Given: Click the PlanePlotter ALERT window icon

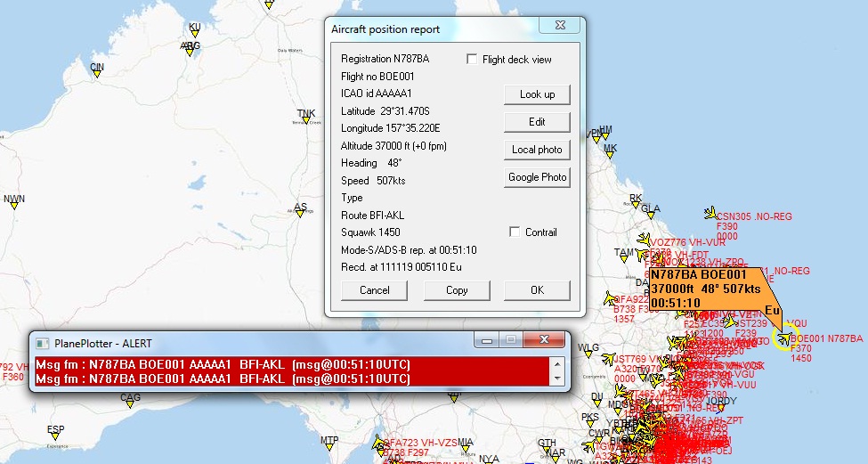Looking at the screenshot, I should (x=42, y=343).
